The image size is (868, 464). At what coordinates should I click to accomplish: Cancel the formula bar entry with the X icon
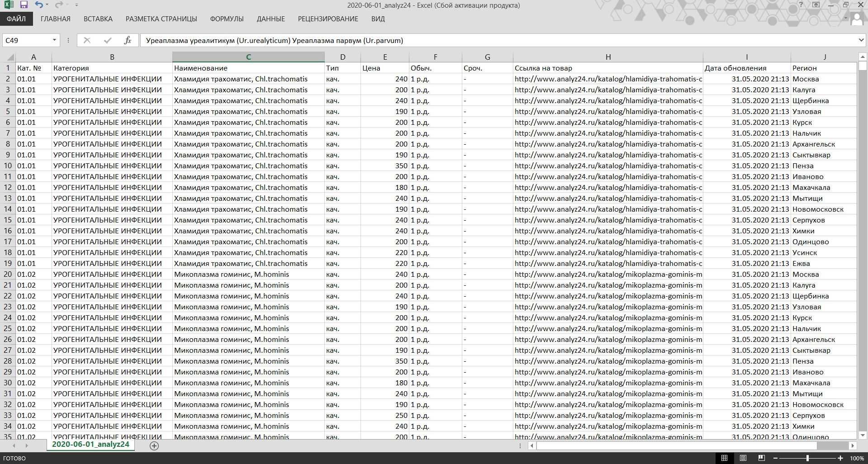pos(87,40)
